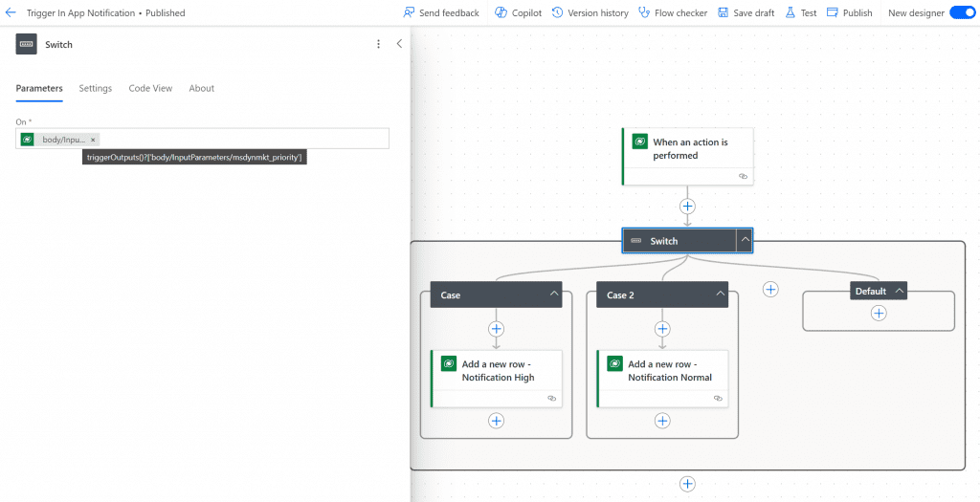The height and width of the screenshot is (502, 980).
Task: Click the Test flask icon
Action: pyautogui.click(x=791, y=13)
